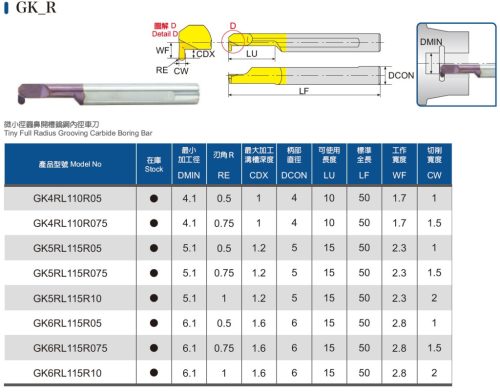
Task: Click the stock dot for GK6RL115R05
Action: pyautogui.click(x=154, y=323)
